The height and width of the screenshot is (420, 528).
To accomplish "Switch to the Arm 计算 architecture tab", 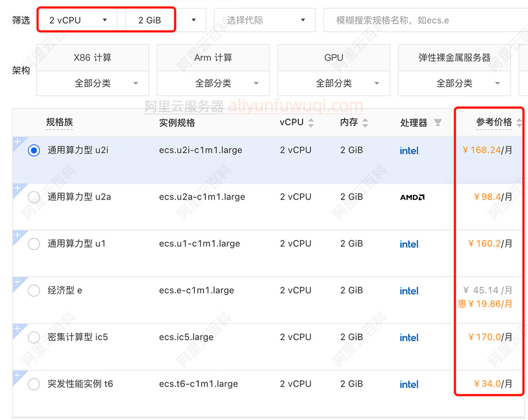I will click(213, 57).
